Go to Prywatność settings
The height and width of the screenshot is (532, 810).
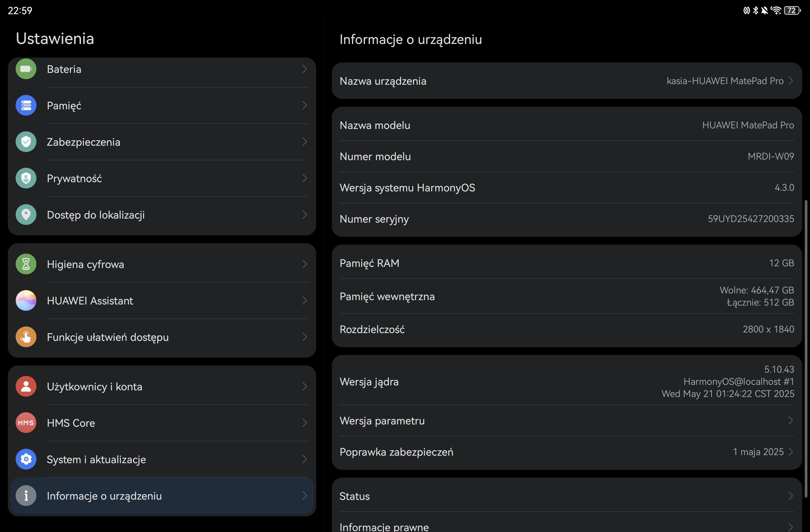tap(162, 178)
